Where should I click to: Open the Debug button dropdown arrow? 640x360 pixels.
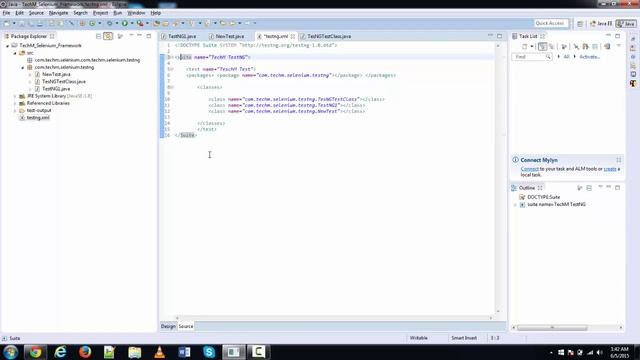tap(116, 24)
